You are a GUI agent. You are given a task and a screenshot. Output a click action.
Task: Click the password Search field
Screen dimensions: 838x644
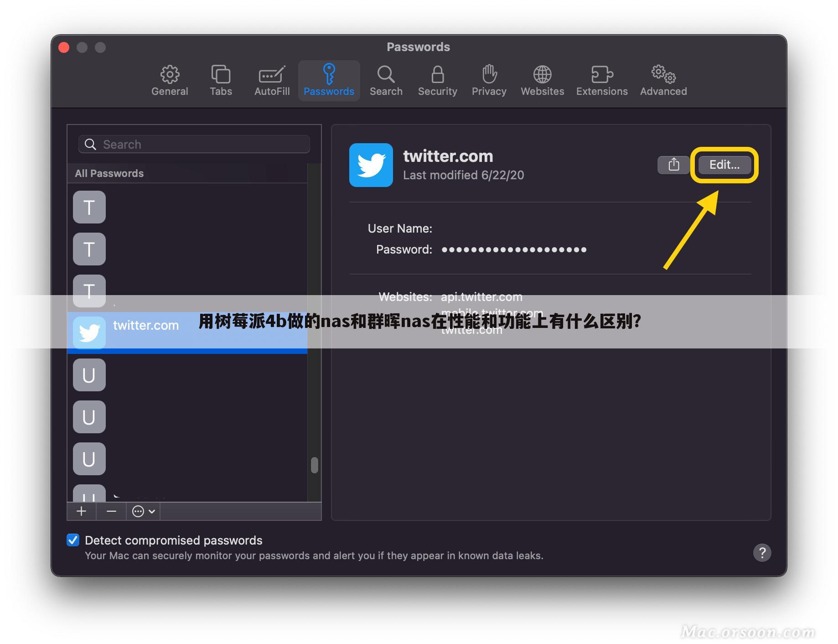click(x=194, y=144)
